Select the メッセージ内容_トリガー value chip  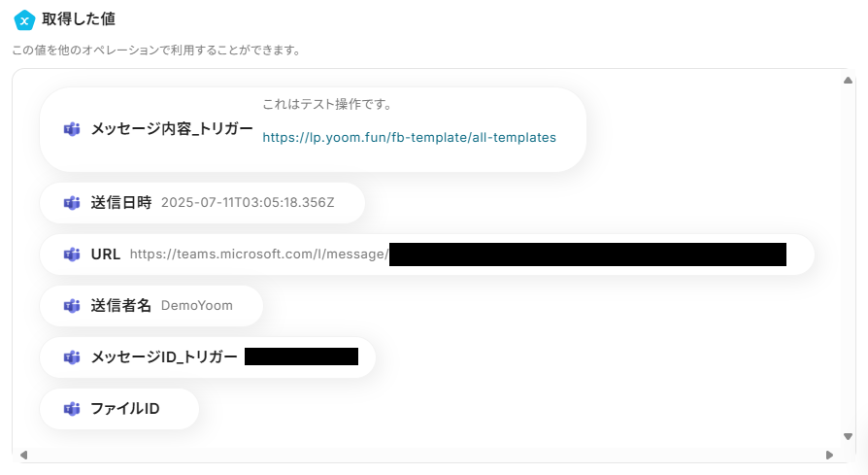point(172,129)
